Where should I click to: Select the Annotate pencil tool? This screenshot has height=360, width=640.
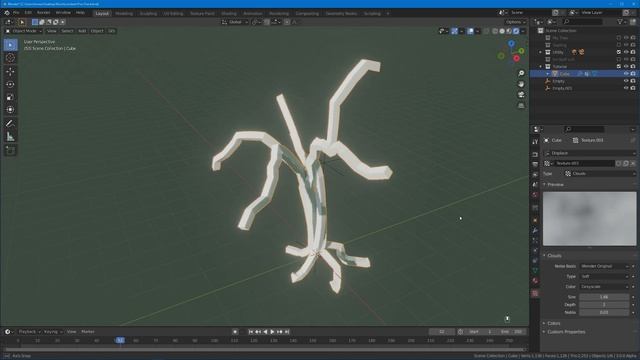[11, 124]
